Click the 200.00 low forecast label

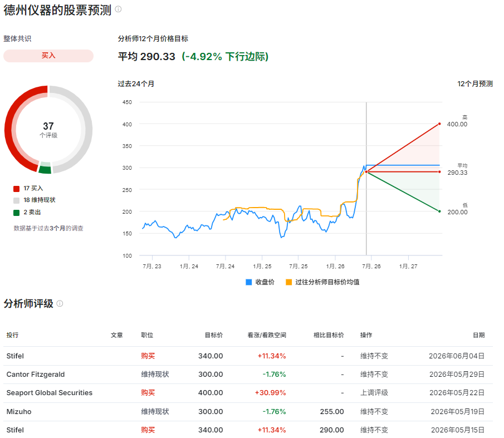point(457,212)
